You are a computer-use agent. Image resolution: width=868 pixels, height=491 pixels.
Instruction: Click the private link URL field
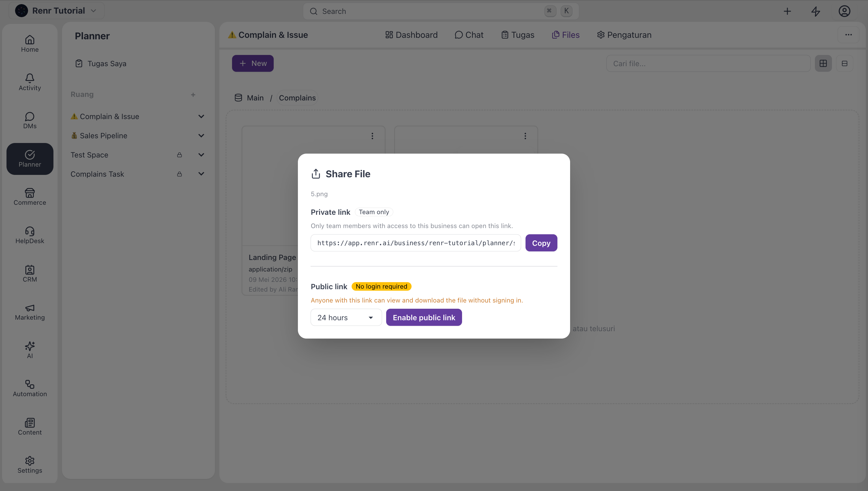[x=416, y=243]
